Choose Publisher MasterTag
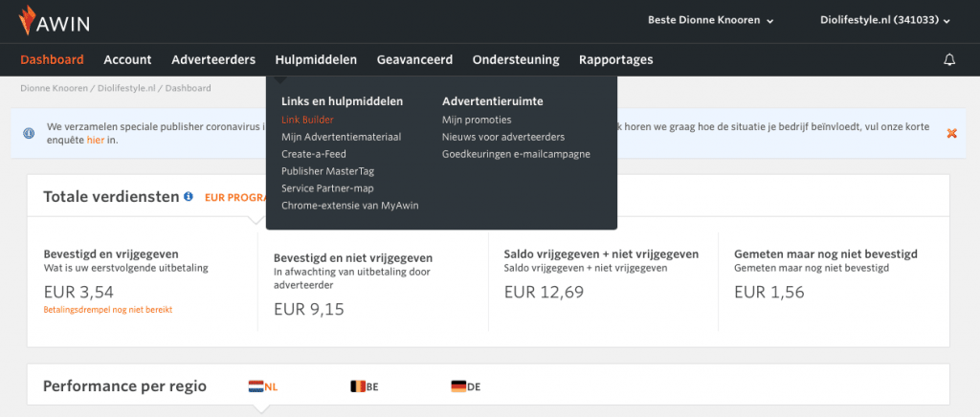980x417 pixels. 328,171
